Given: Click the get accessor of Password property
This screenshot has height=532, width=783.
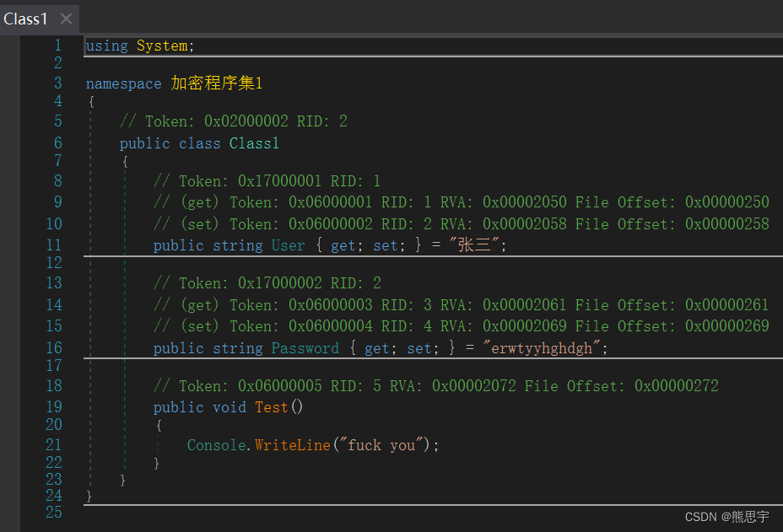Looking at the screenshot, I should pyautogui.click(x=377, y=348).
